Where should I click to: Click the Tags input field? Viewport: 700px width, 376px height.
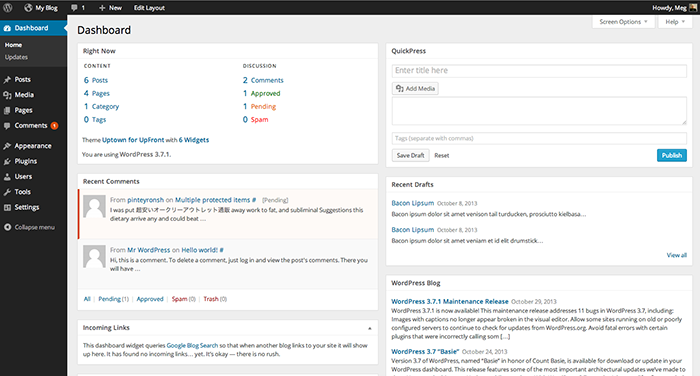point(539,138)
